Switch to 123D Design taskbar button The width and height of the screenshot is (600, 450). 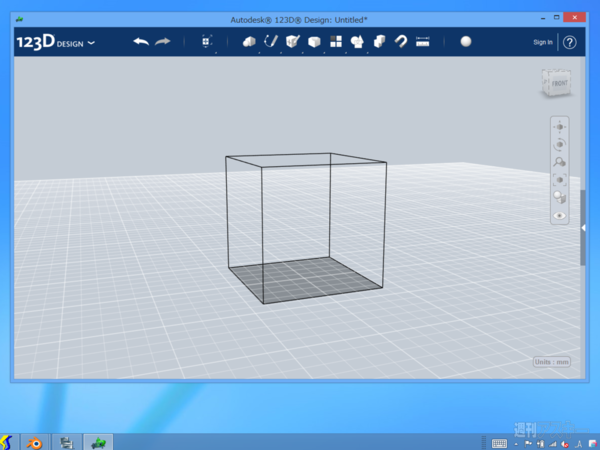[x=98, y=443]
